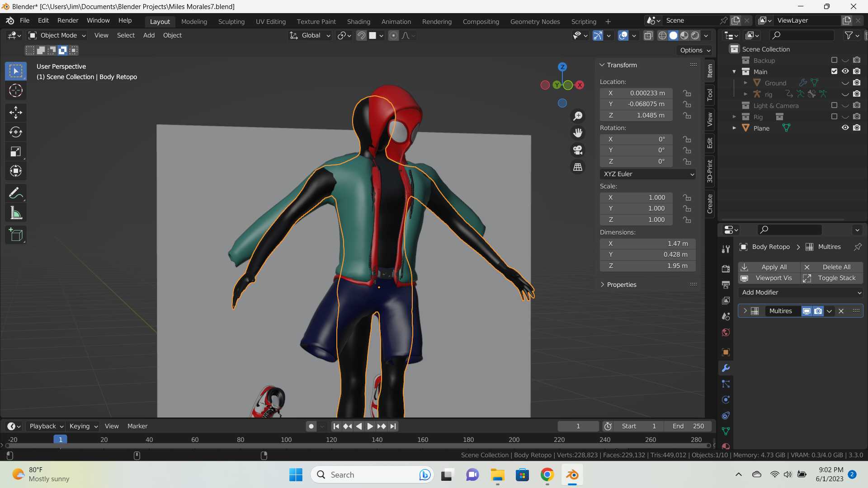Image resolution: width=868 pixels, height=488 pixels.
Task: Select the Annotate tool
Action: click(x=16, y=193)
